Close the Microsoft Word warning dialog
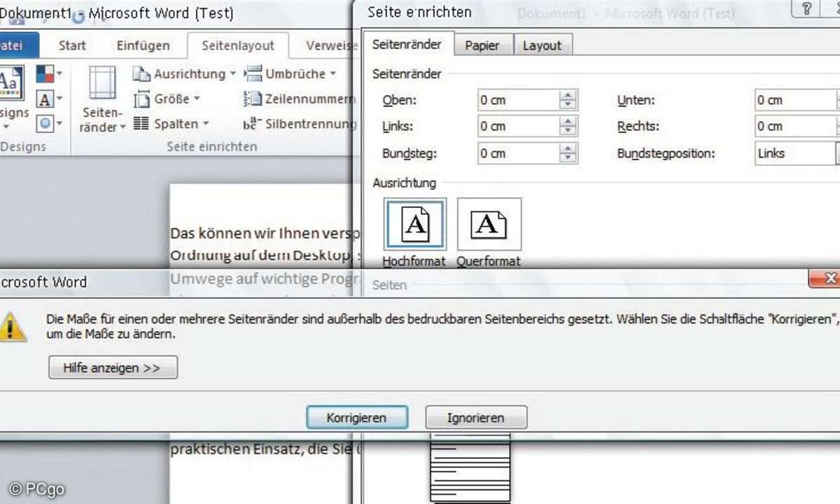This screenshot has width=840, height=504. pos(824,279)
